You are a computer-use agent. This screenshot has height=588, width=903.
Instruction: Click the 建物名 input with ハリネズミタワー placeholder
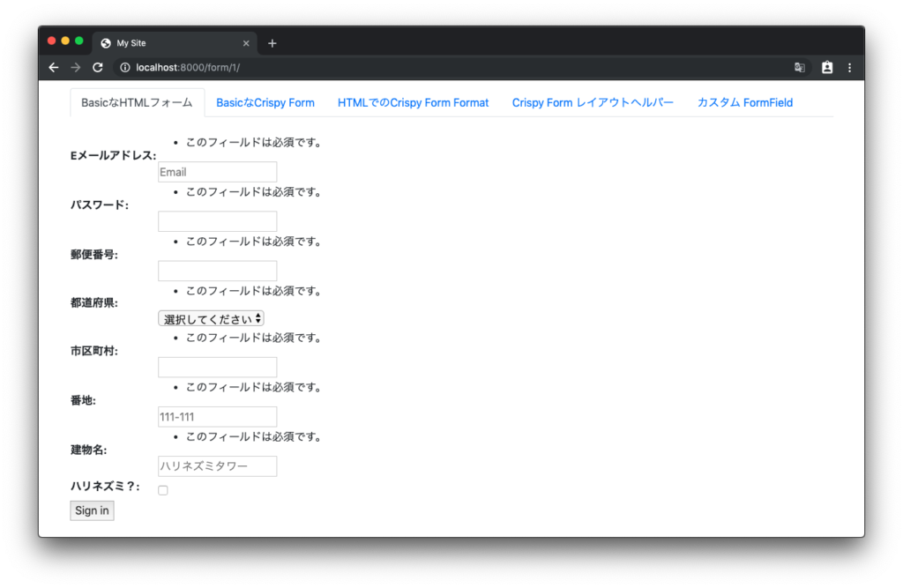217,465
